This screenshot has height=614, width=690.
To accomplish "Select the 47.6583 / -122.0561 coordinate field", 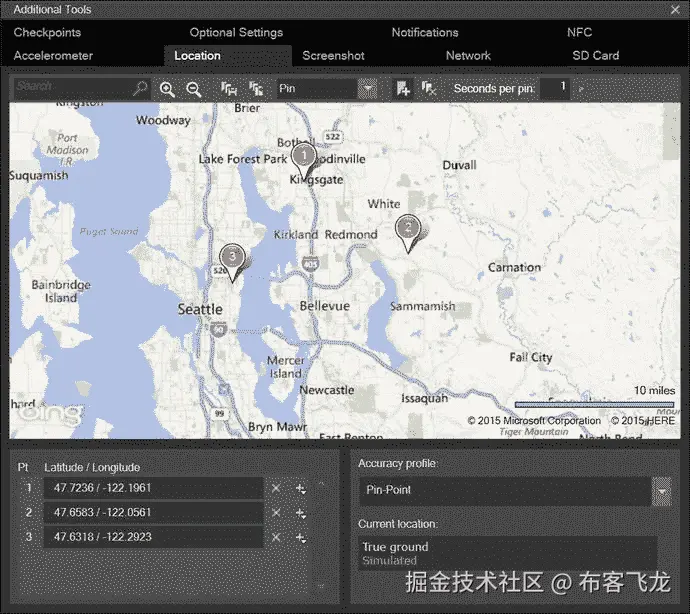I will (x=154, y=513).
